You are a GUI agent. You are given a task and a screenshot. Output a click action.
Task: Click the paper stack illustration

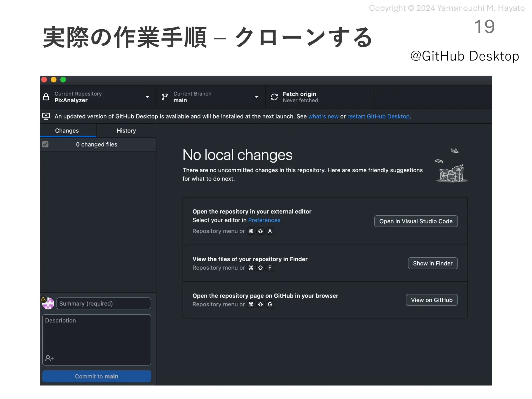(x=451, y=165)
